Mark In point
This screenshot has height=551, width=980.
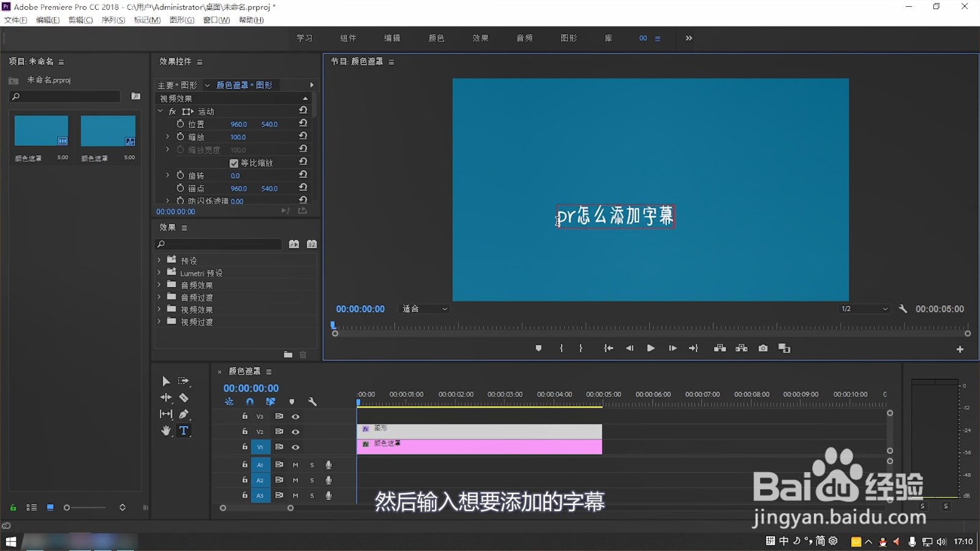[x=561, y=348]
